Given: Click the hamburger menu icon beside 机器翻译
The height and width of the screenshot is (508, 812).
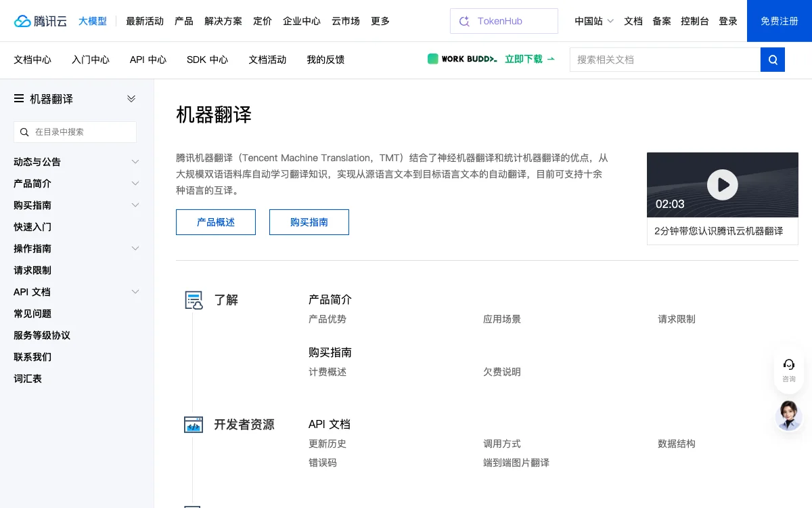Looking at the screenshot, I should pos(19,99).
